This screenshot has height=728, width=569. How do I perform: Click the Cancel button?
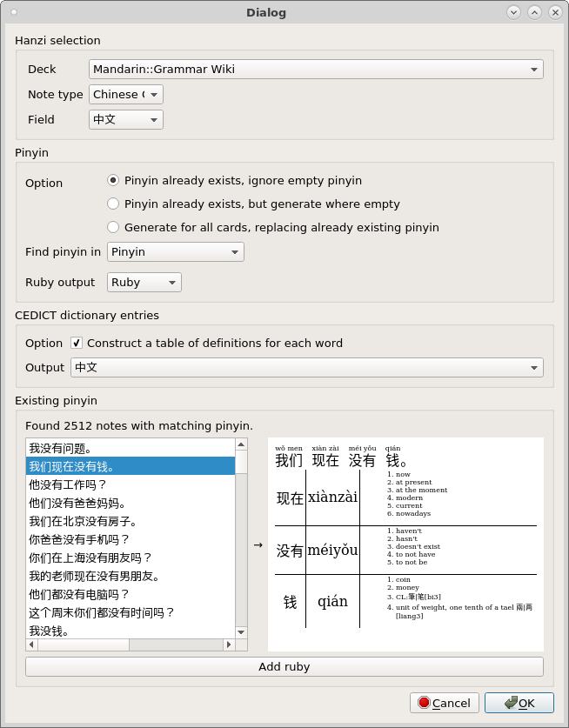(444, 703)
